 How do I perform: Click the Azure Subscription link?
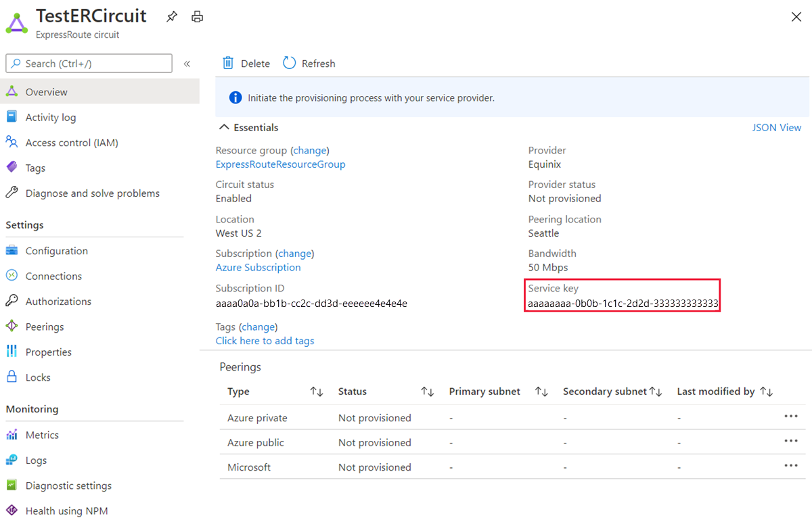(x=258, y=267)
